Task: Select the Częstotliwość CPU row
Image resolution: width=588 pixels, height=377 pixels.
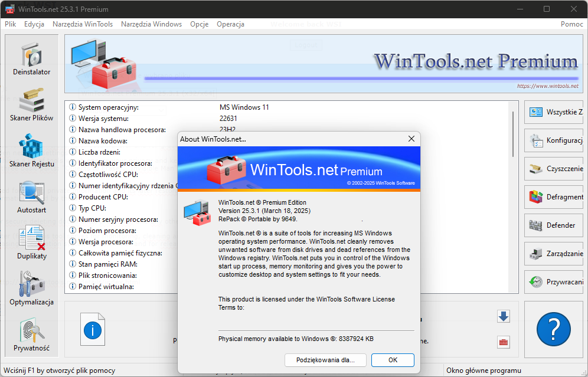Action: [108, 174]
